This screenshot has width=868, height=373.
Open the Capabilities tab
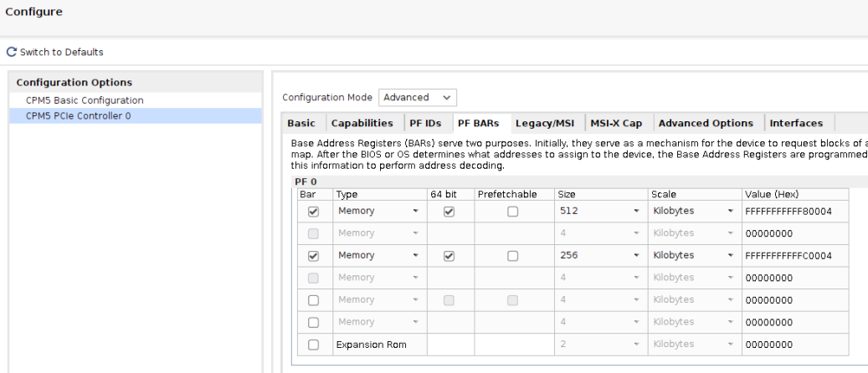click(362, 123)
